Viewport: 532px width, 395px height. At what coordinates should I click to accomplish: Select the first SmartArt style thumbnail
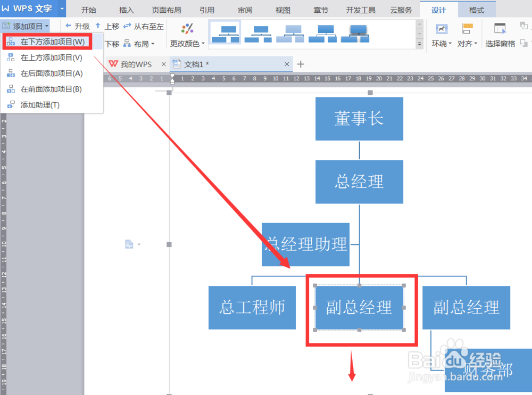click(x=226, y=34)
